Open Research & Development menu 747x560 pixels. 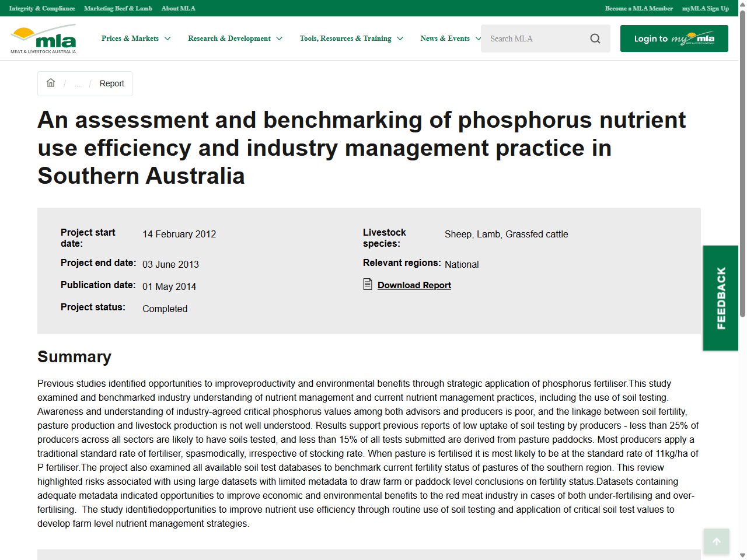coord(229,38)
